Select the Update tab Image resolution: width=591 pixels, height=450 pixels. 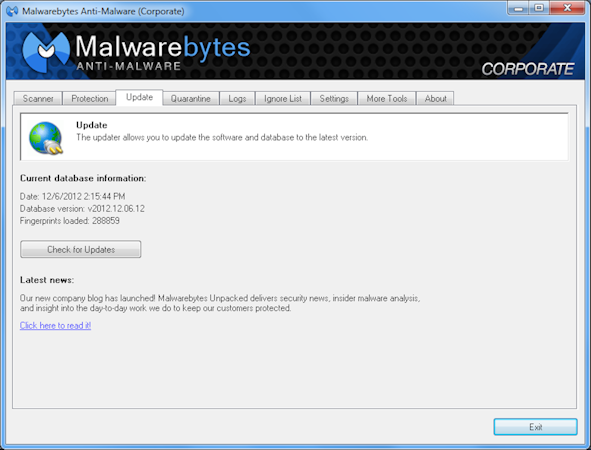pos(139,97)
